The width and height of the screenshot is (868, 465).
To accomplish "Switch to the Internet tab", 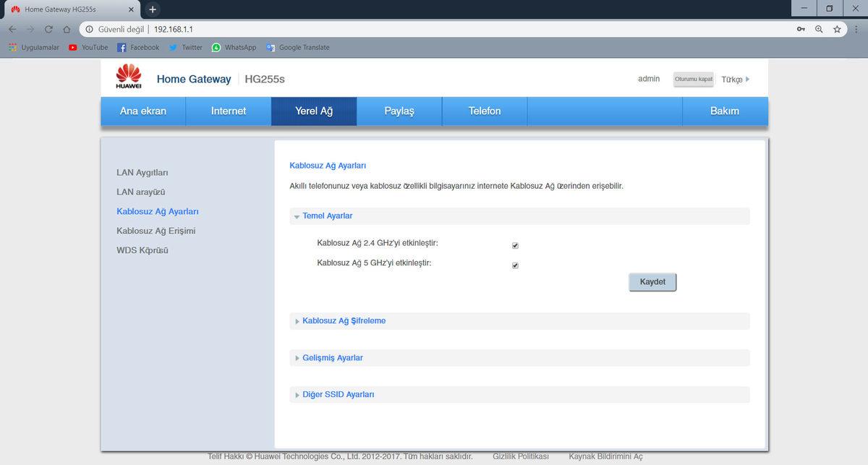I will point(229,111).
